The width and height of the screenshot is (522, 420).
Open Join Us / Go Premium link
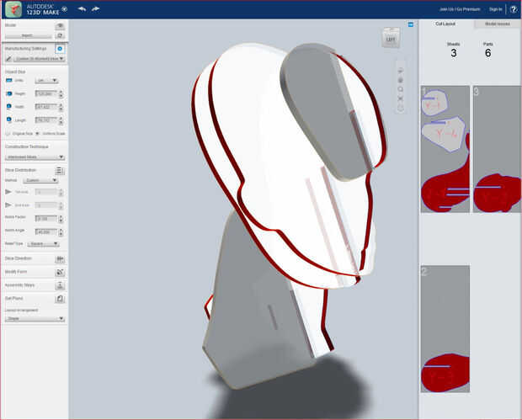(x=460, y=9)
